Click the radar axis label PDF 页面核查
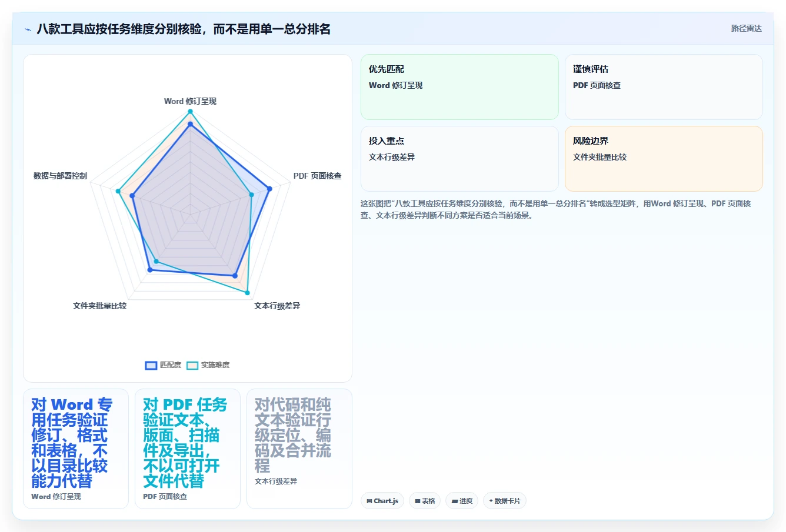Image resolution: width=786 pixels, height=532 pixels. (x=317, y=176)
